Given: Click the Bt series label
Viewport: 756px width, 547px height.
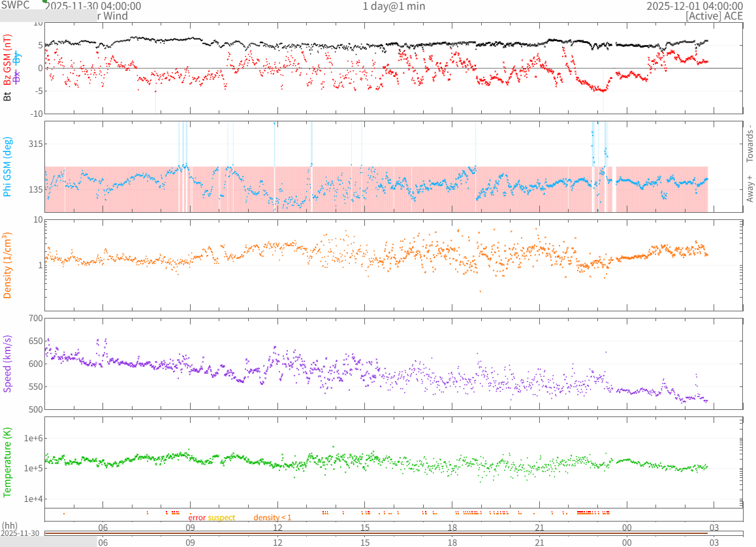Looking at the screenshot, I should [x=8, y=96].
